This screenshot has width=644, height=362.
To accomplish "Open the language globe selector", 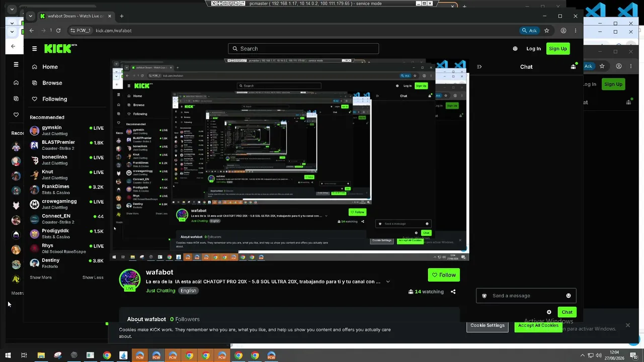I will tap(515, 49).
